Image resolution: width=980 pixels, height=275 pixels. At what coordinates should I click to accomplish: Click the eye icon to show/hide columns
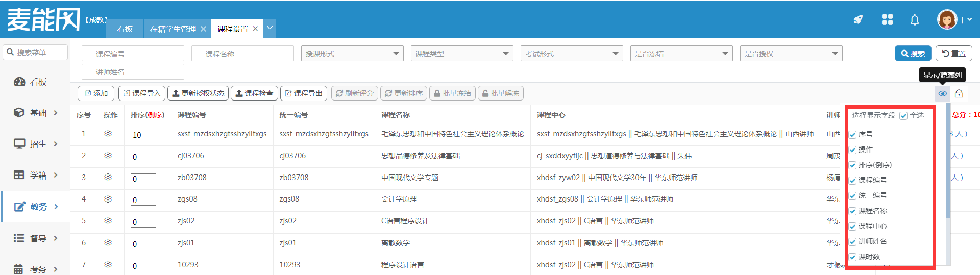pyautogui.click(x=942, y=93)
